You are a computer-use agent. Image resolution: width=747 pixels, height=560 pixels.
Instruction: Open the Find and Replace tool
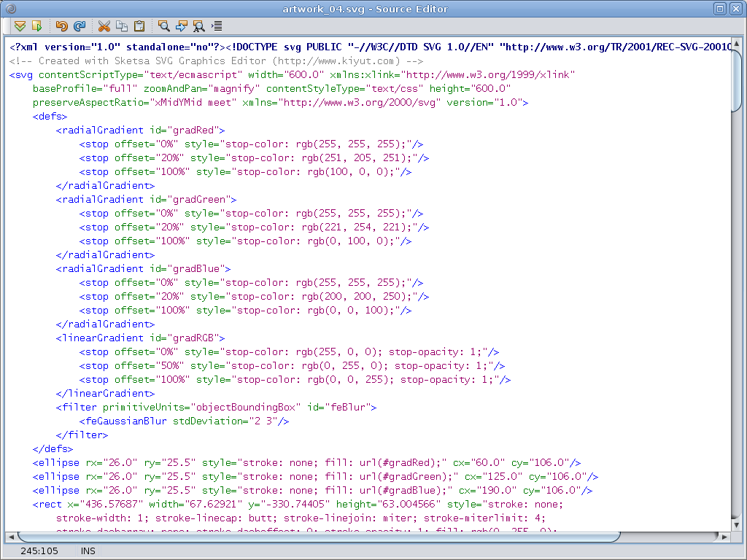pyautogui.click(x=198, y=26)
